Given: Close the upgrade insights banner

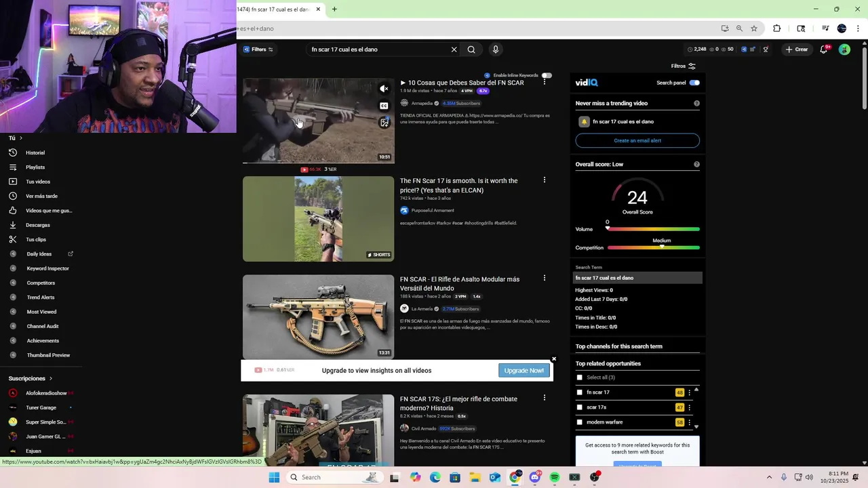Looking at the screenshot, I should (x=554, y=359).
